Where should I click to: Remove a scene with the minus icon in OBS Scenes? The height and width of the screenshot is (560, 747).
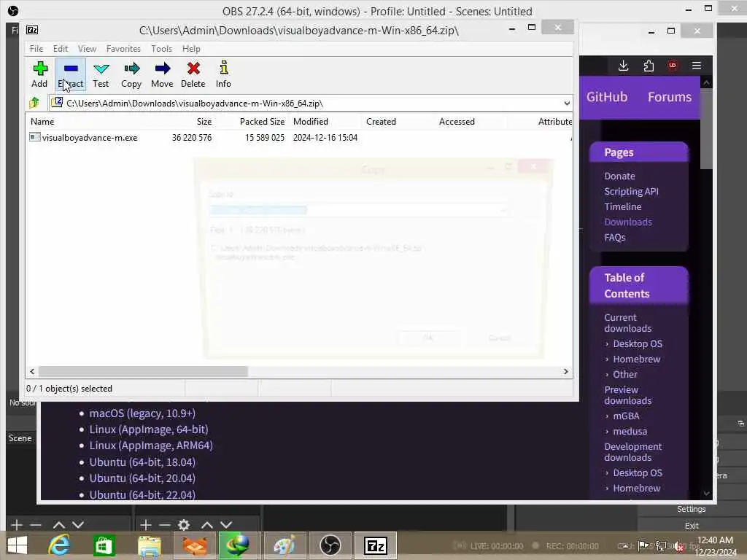coord(36,525)
